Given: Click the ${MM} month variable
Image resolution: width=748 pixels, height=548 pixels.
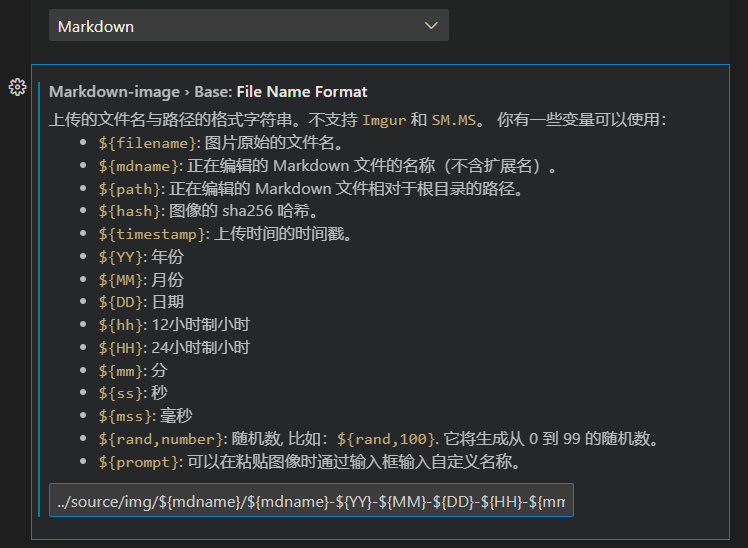Looking at the screenshot, I should [117, 279].
